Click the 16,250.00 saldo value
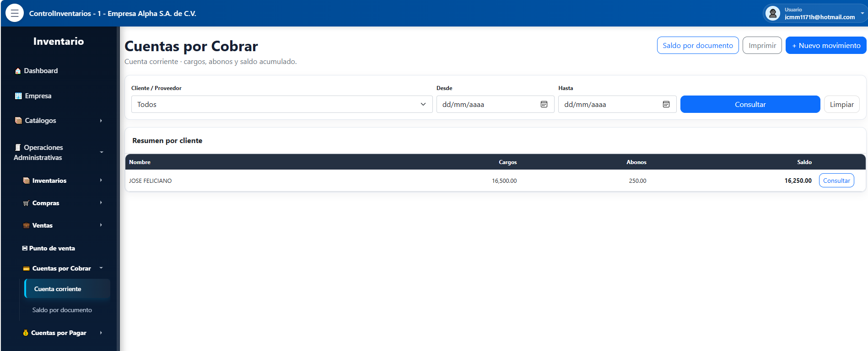The width and height of the screenshot is (868, 351). [x=798, y=181]
